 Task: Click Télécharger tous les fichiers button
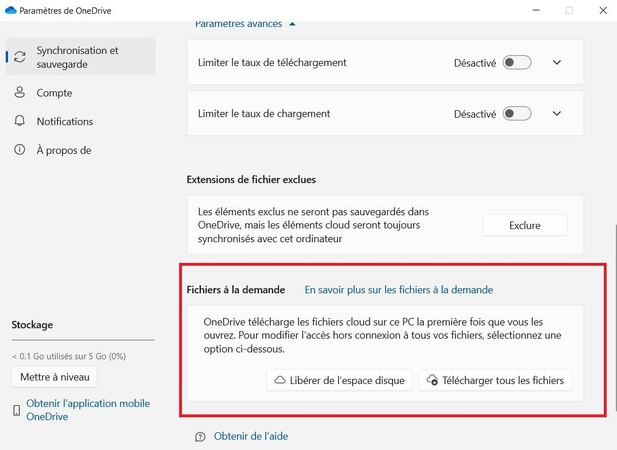coord(495,380)
